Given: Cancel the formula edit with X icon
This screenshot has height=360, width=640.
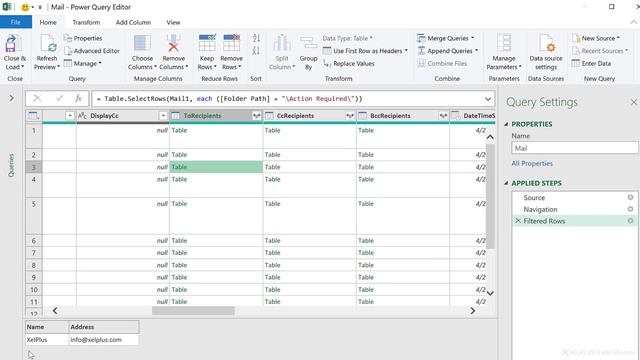Looking at the screenshot, I should coord(37,98).
